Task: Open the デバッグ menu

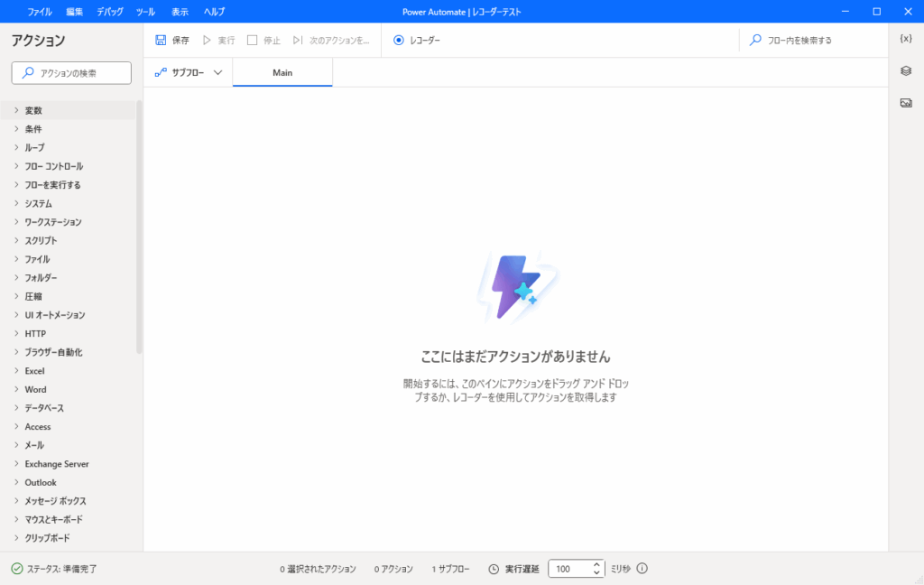Action: (110, 12)
